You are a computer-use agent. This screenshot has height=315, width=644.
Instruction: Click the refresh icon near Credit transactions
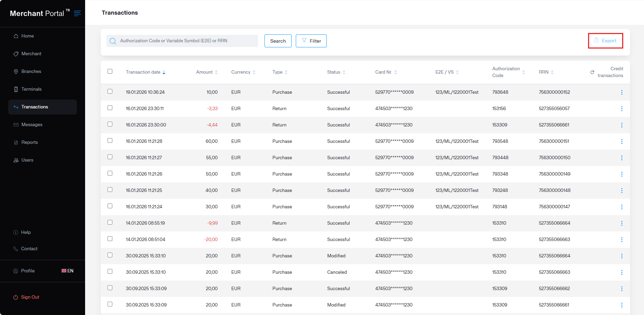pyautogui.click(x=592, y=72)
